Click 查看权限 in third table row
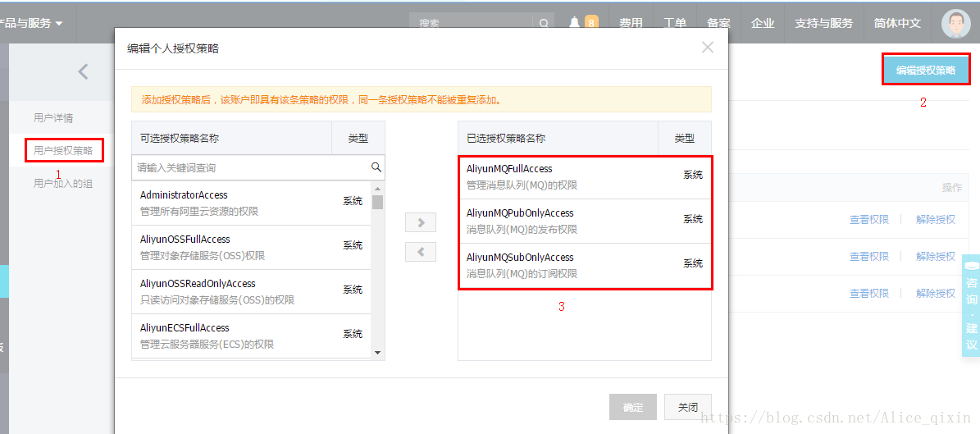 pos(868,293)
